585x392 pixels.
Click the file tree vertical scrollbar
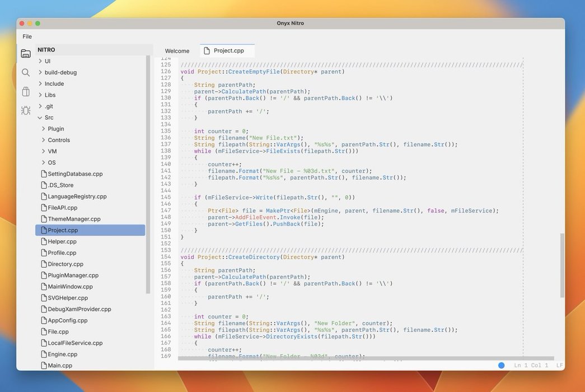pos(148,174)
